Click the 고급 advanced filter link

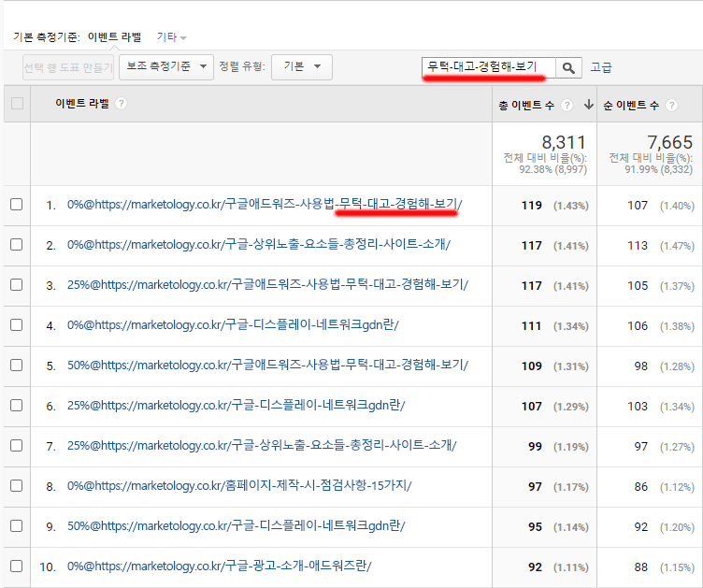tap(601, 67)
